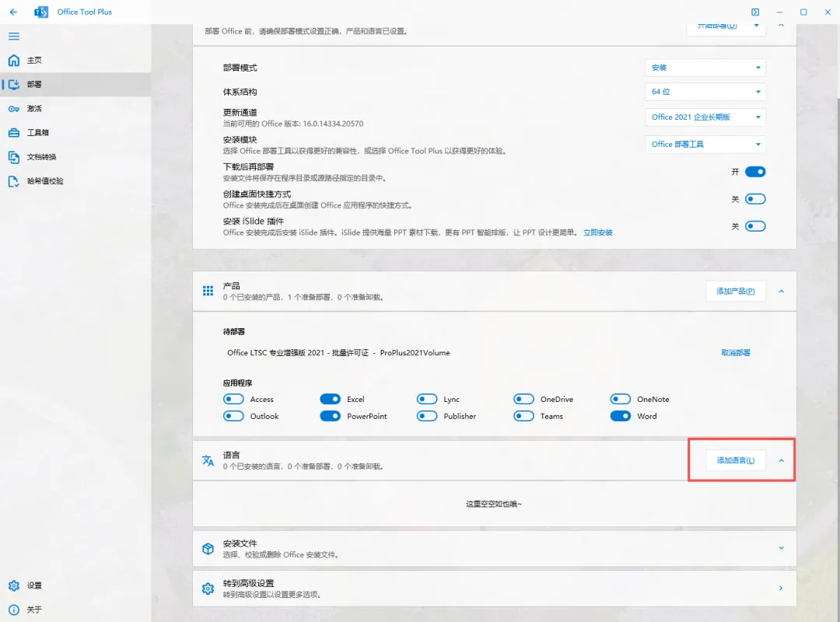Open 转到高级设置 arrow
The image size is (840, 622).
click(781, 589)
